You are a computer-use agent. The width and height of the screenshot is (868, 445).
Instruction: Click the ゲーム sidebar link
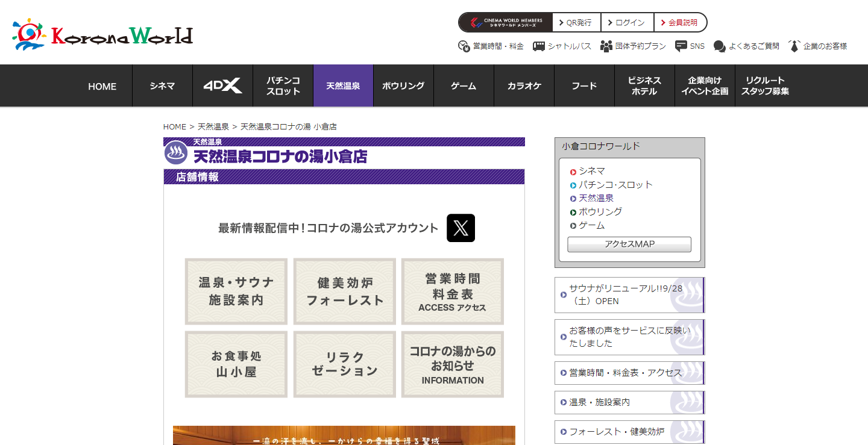pyautogui.click(x=592, y=225)
